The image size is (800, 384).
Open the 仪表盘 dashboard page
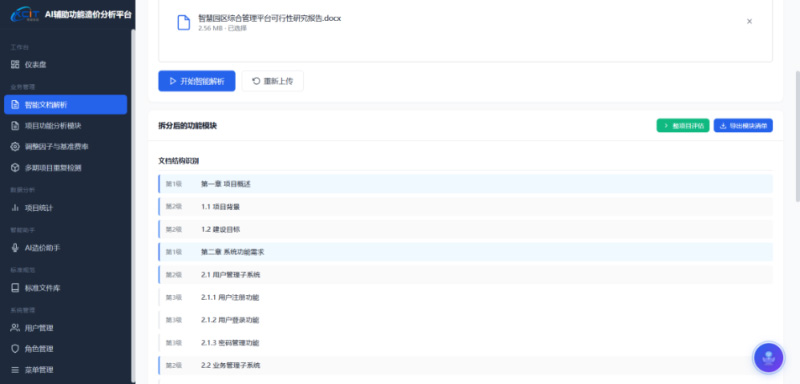tap(65, 65)
